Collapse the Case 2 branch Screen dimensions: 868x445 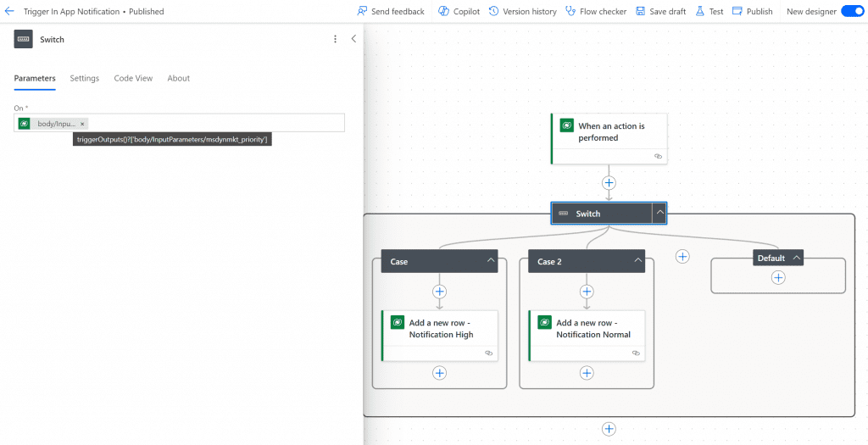tap(637, 261)
